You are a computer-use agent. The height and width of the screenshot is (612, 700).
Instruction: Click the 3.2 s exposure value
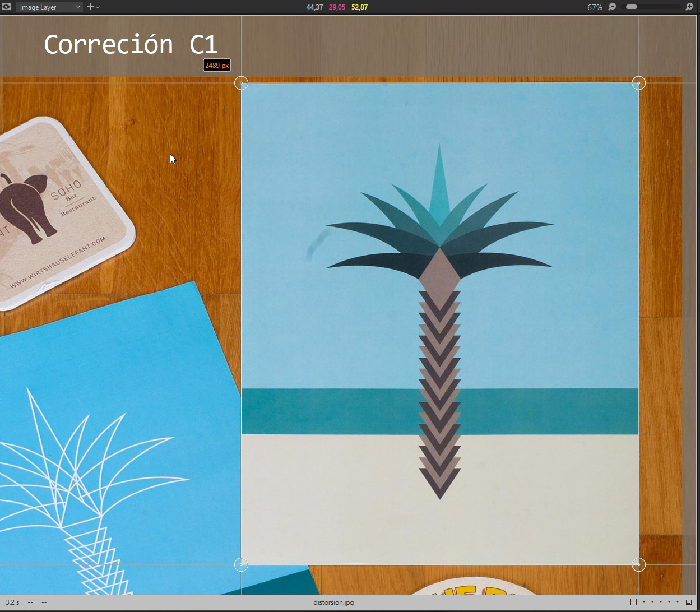12,602
